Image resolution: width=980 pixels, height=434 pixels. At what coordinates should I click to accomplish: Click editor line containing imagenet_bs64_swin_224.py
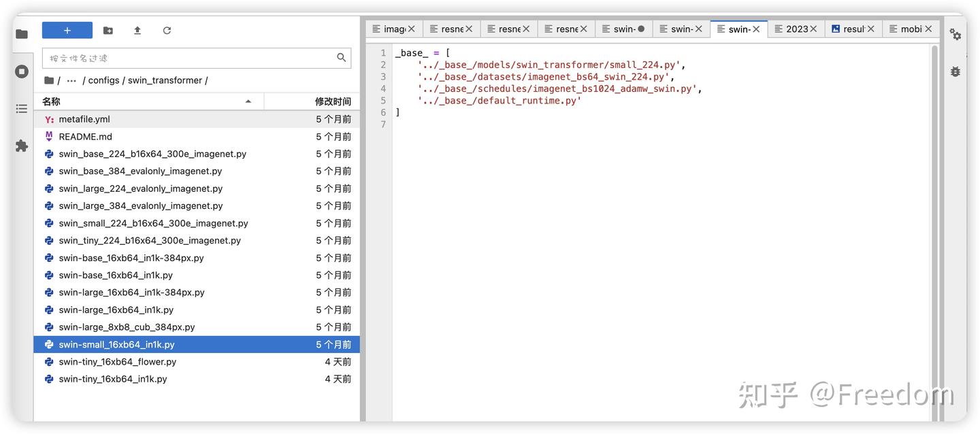click(546, 77)
